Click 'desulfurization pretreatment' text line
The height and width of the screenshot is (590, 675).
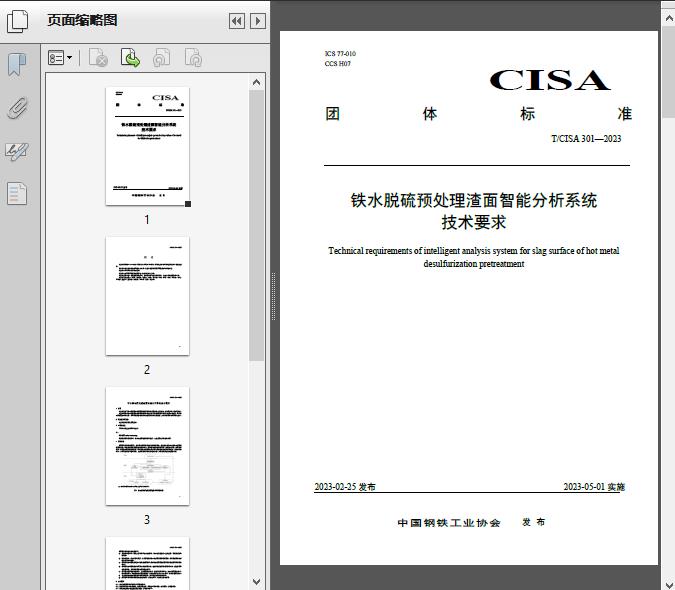(474, 264)
